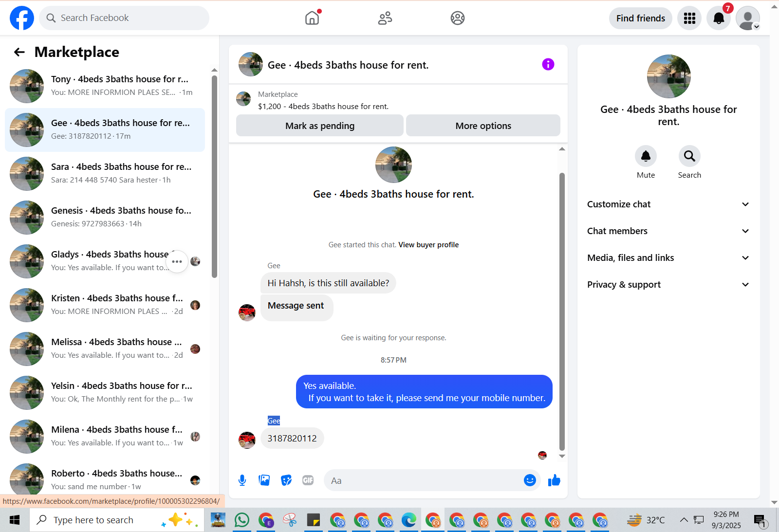Open the purple conversation info icon

(x=548, y=64)
